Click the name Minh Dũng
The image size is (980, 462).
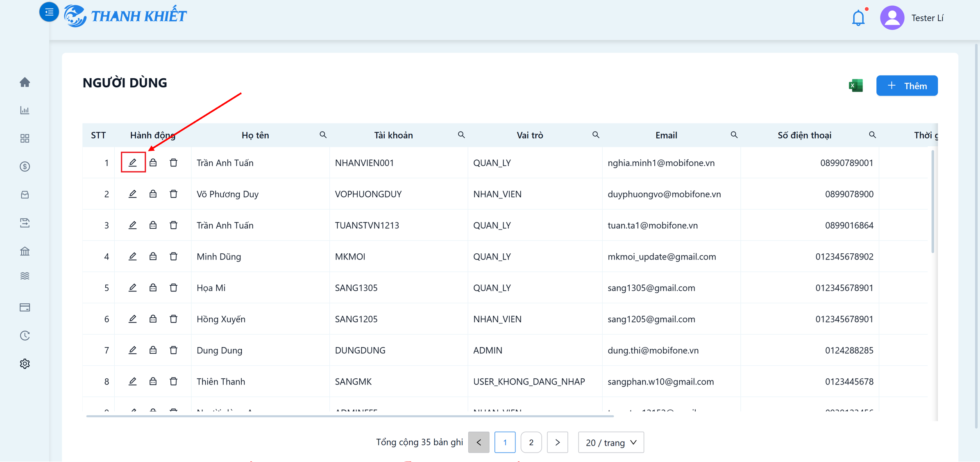(219, 257)
